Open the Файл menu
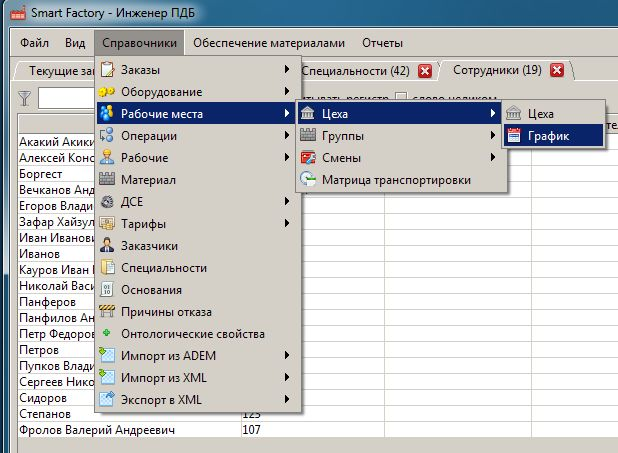618x453 pixels. [x=35, y=43]
